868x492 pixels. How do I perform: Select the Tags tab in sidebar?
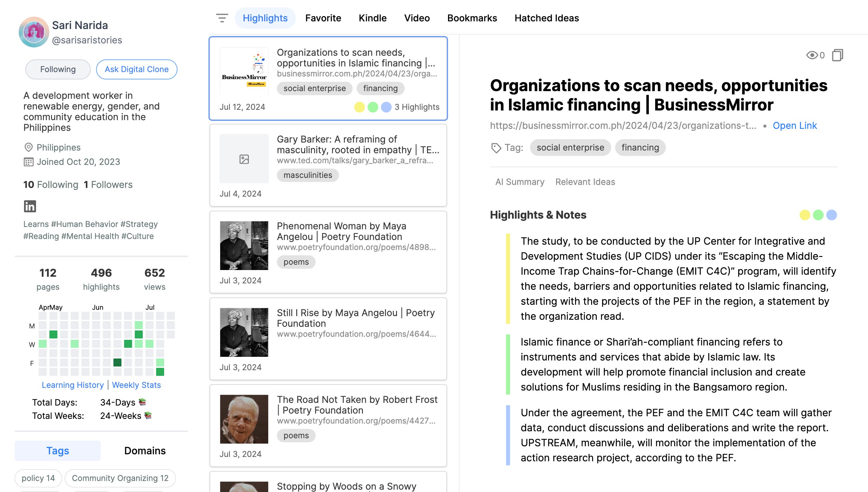tap(58, 450)
